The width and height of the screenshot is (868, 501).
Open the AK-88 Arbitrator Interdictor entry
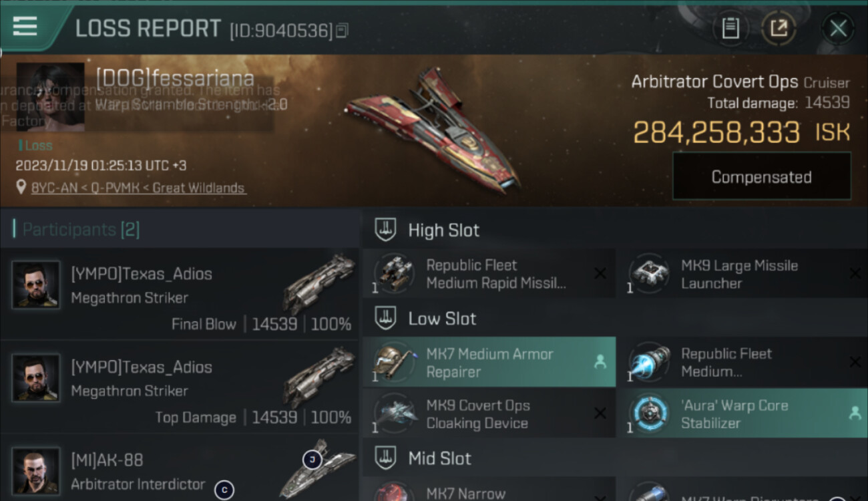[x=180, y=468]
